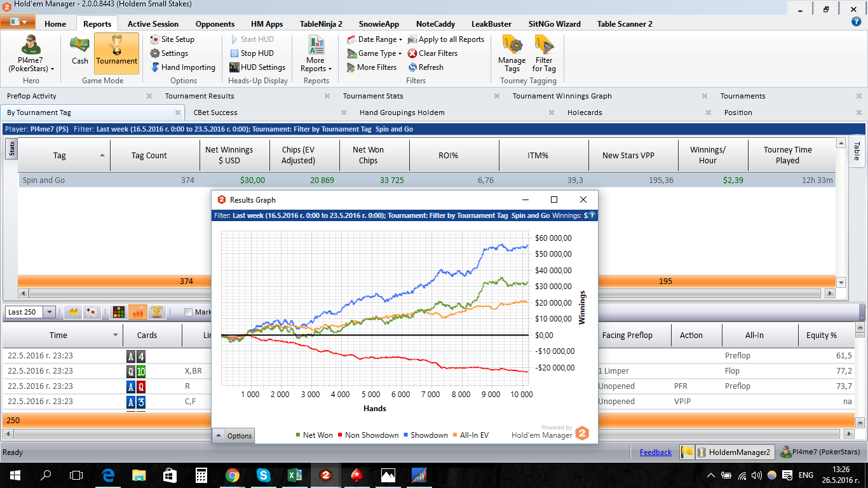Image resolution: width=868 pixels, height=488 pixels.
Task: Open the Time column filter arrow
Action: point(115,335)
